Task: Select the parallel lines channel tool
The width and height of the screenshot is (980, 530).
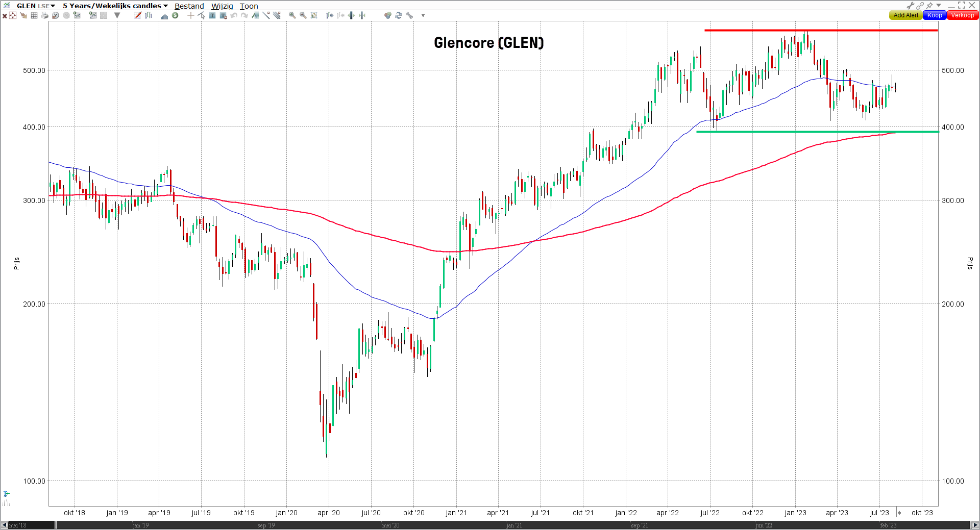Action: coord(277,15)
